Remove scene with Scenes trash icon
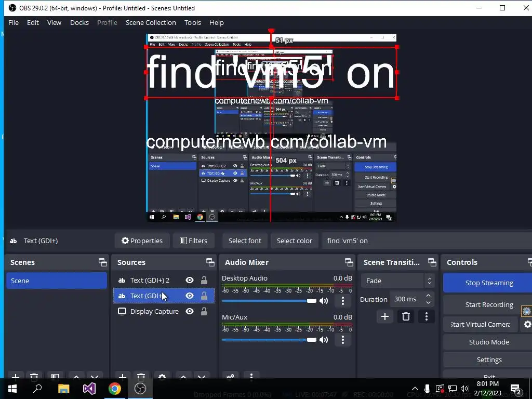 (34, 376)
